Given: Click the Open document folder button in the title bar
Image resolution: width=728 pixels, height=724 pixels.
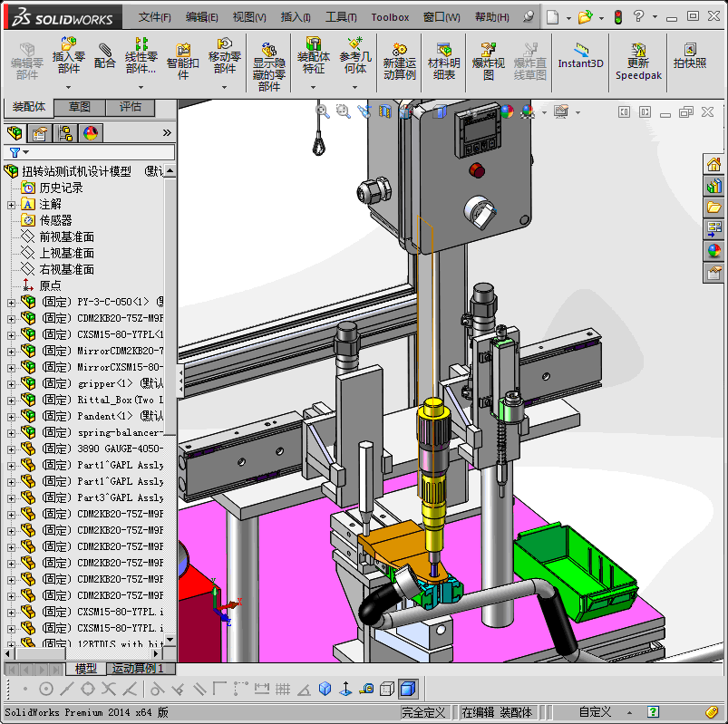Looking at the screenshot, I should tap(585, 17).
